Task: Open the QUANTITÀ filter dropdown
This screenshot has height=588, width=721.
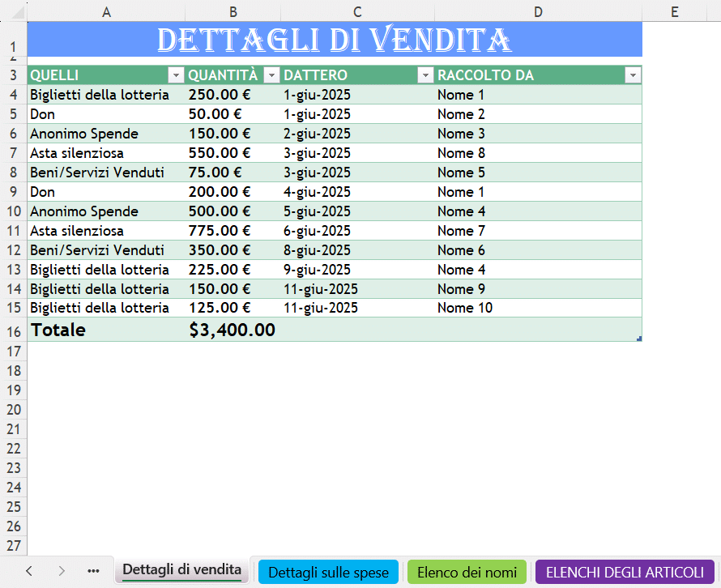Action: (x=271, y=74)
